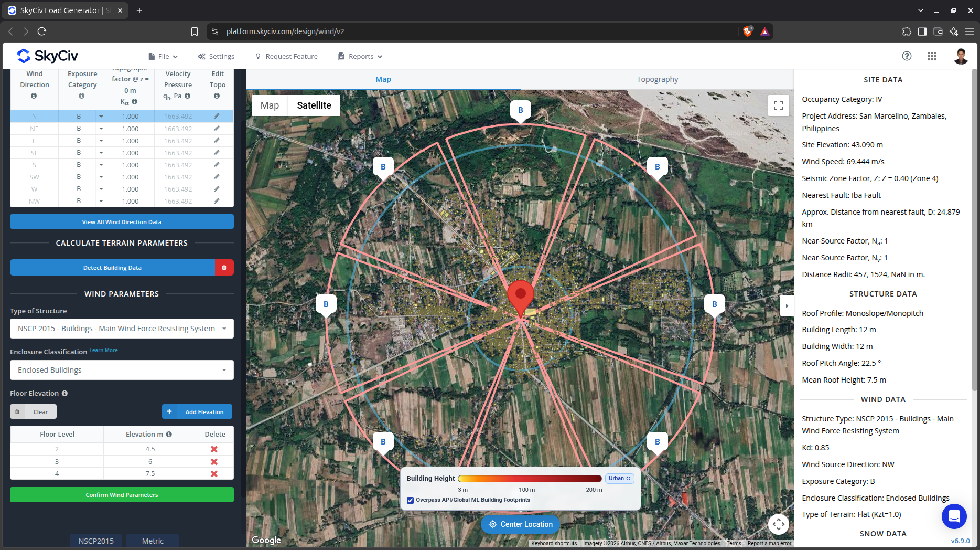Toggle Overpass API building footprints checkbox

410,500
